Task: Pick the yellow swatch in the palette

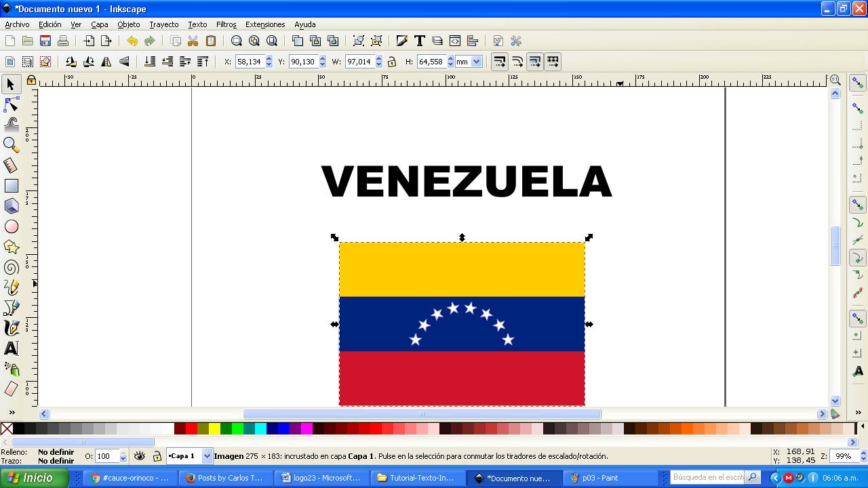Action: (x=215, y=428)
